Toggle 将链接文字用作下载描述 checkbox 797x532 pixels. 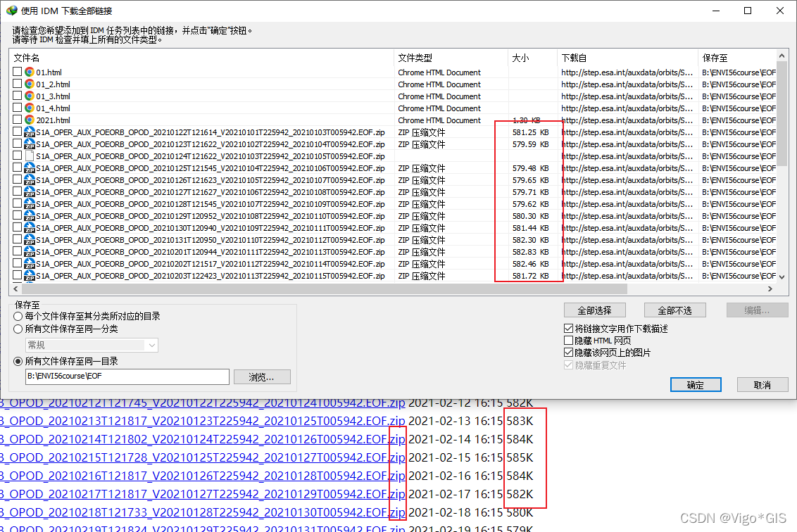568,329
